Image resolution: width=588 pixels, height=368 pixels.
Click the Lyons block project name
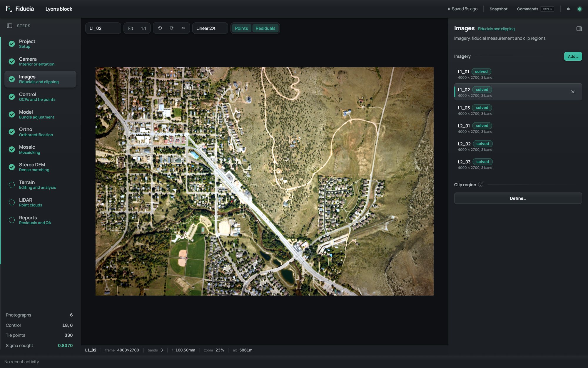click(59, 9)
